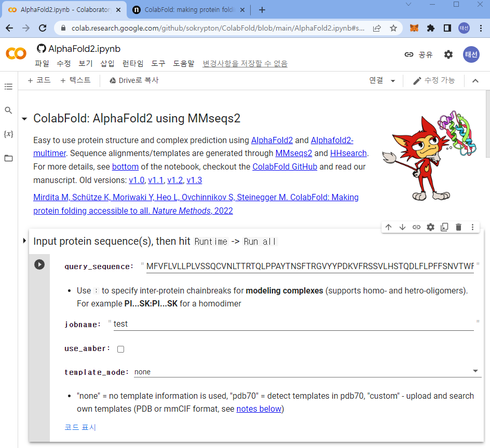Image resolution: width=490 pixels, height=448 pixels.
Task: Open the variables {x} panel
Action: [8, 134]
